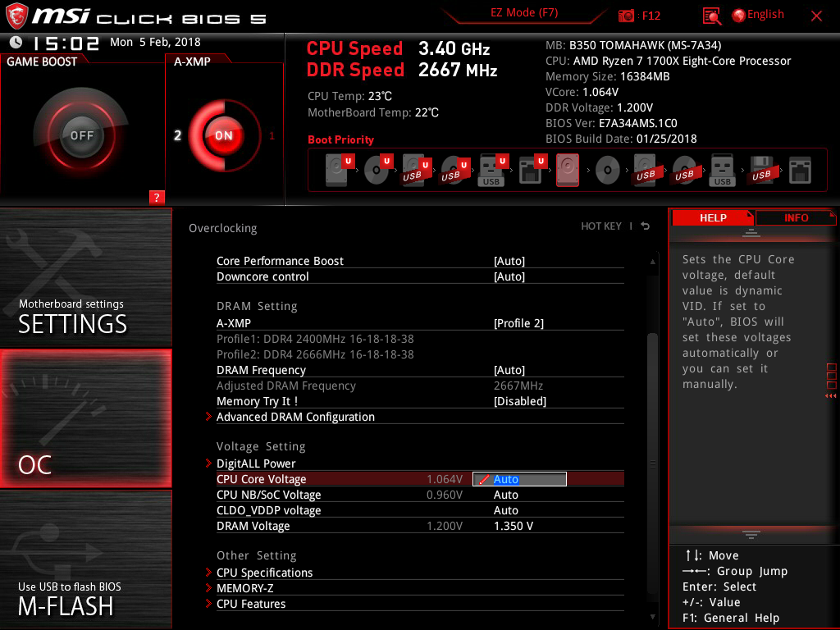Select UEFI hard disk boot device icon
Screen dimensions: 840x630
(x=340, y=170)
